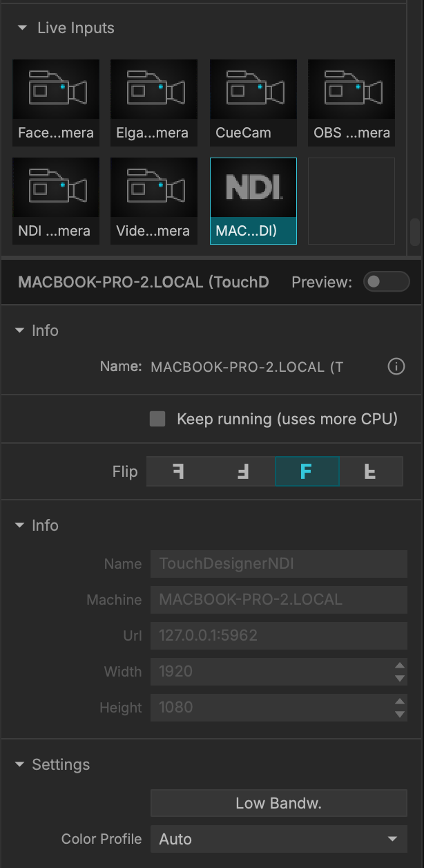Viewport: 424px width, 868px height.
Task: Decrease Height with the down arrow
Action: click(x=399, y=715)
